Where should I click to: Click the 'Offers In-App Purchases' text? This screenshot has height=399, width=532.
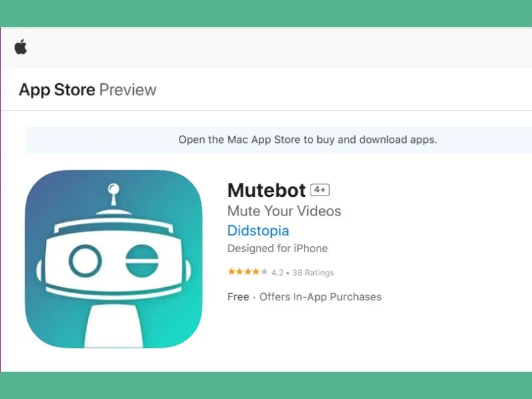[321, 297]
